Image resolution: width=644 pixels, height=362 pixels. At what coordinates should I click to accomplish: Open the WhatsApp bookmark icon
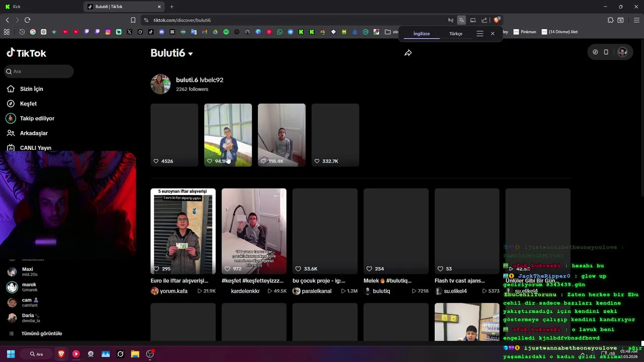coord(280,32)
